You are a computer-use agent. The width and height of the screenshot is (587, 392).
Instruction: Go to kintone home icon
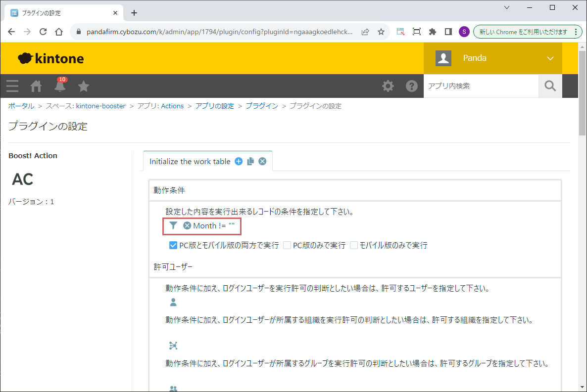click(x=36, y=86)
